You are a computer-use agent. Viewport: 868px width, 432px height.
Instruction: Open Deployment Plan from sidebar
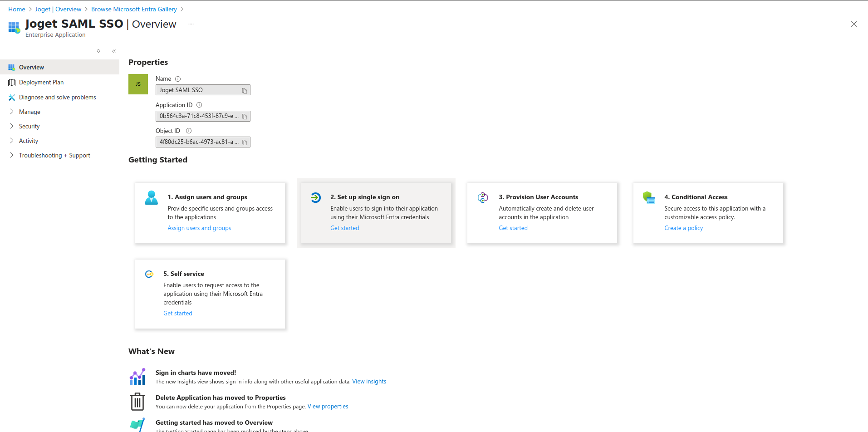(41, 82)
